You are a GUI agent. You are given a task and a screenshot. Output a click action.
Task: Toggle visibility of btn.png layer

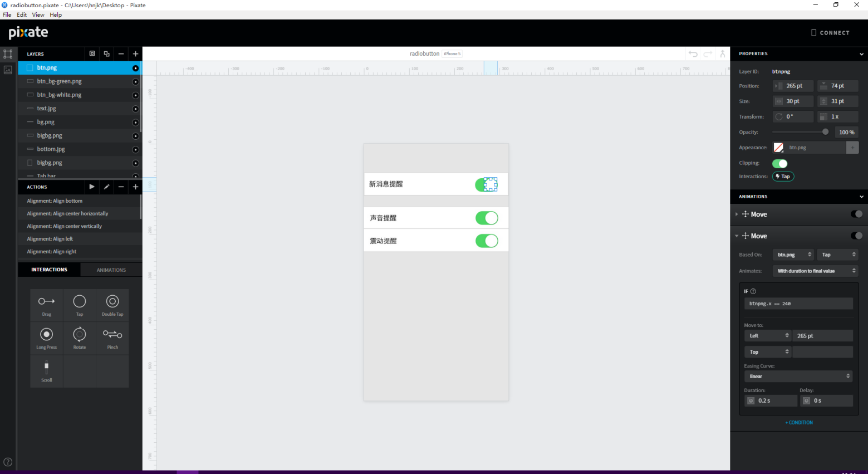tap(135, 68)
